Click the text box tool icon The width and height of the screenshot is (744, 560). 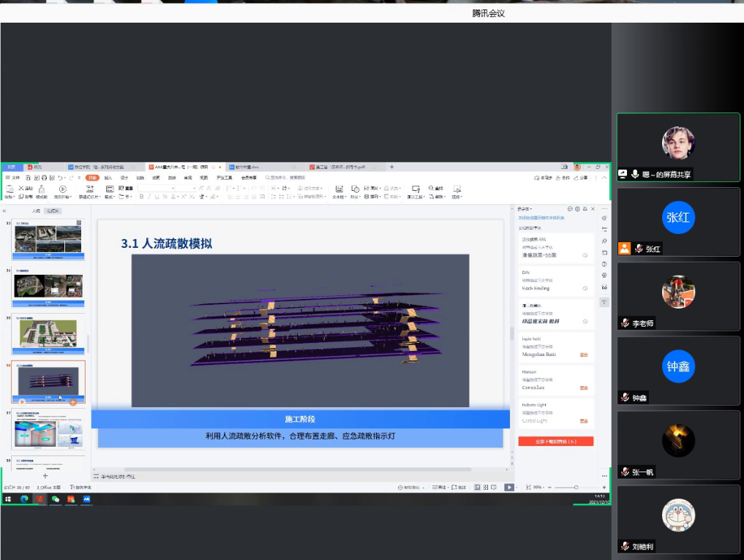point(339,189)
